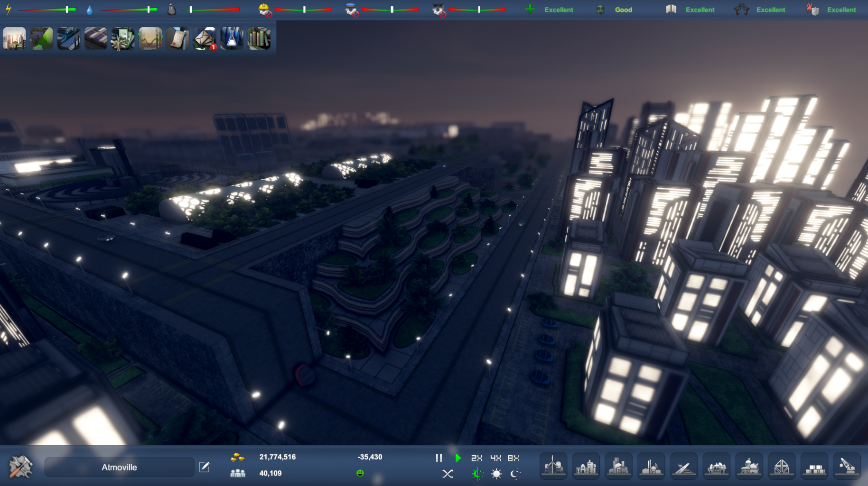Screen dimensions: 868x486
Task: Open the green terrain view panel
Action: pos(42,38)
